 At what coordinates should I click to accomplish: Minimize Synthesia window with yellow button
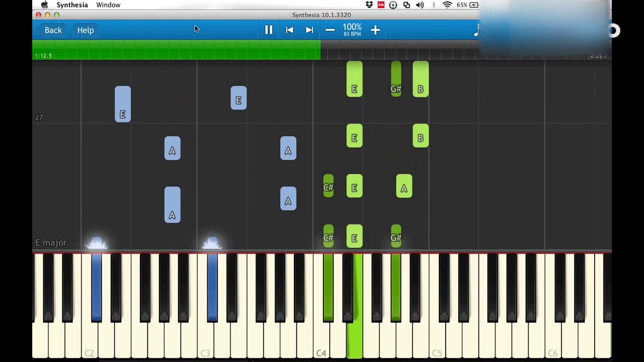(x=47, y=15)
